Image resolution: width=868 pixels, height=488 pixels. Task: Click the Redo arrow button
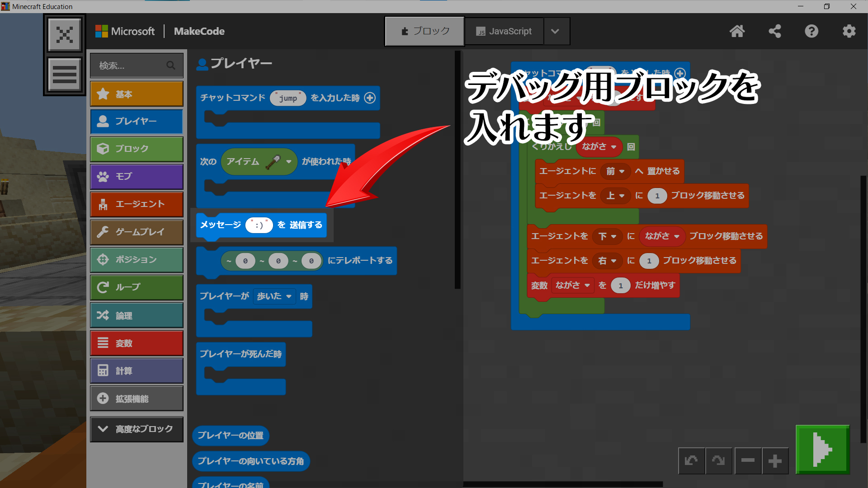point(718,461)
